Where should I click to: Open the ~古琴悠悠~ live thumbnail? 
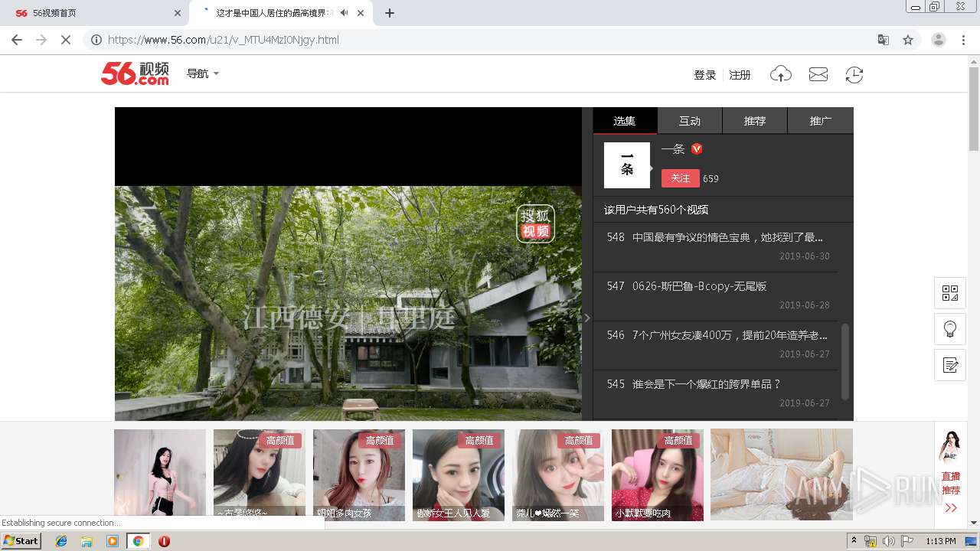pyautogui.click(x=260, y=474)
